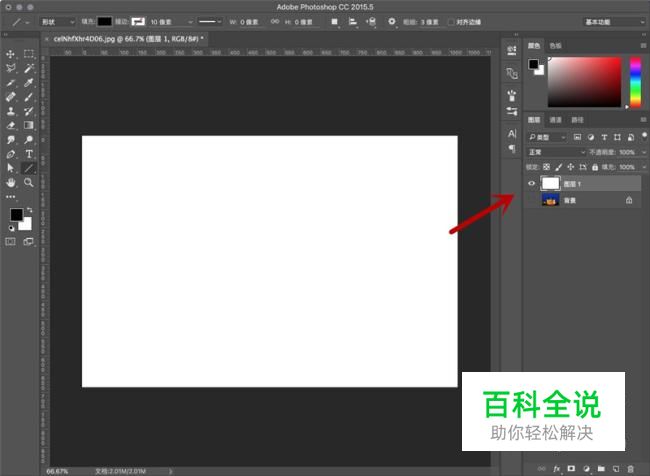650x476 pixels.
Task: Open the 形状 tool mode dropdown
Action: pyautogui.click(x=58, y=22)
